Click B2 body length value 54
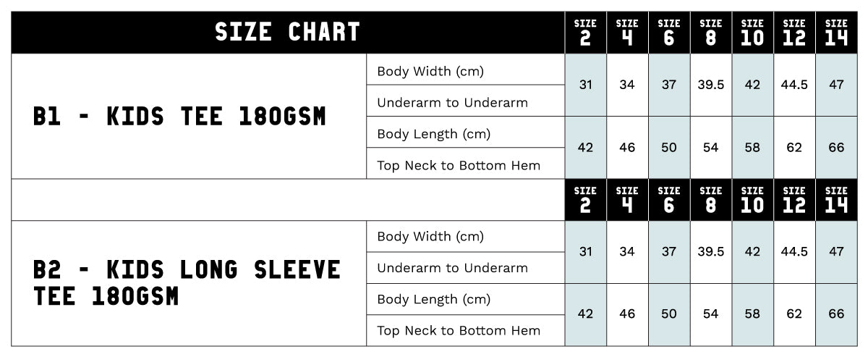This screenshot has height=357, width=868. click(710, 314)
